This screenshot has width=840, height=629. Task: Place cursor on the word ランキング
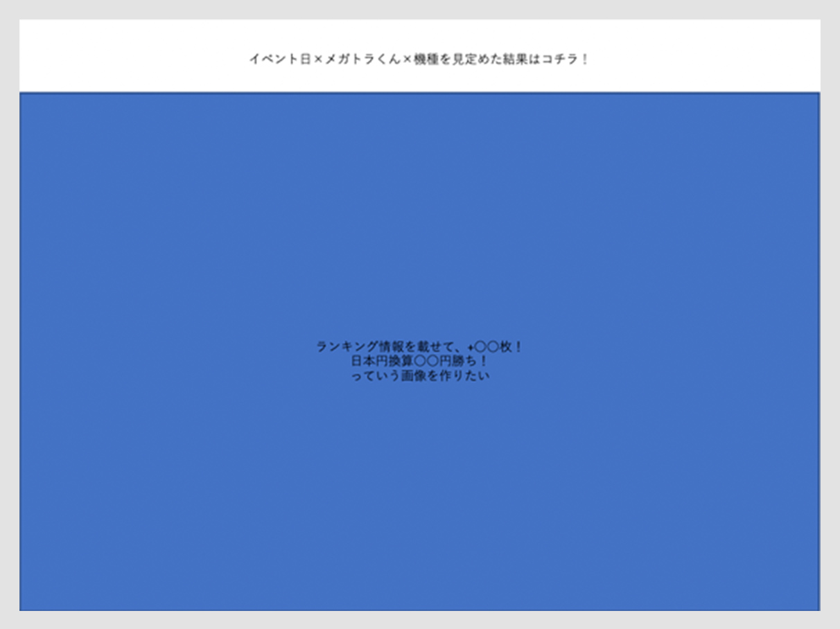coord(347,346)
